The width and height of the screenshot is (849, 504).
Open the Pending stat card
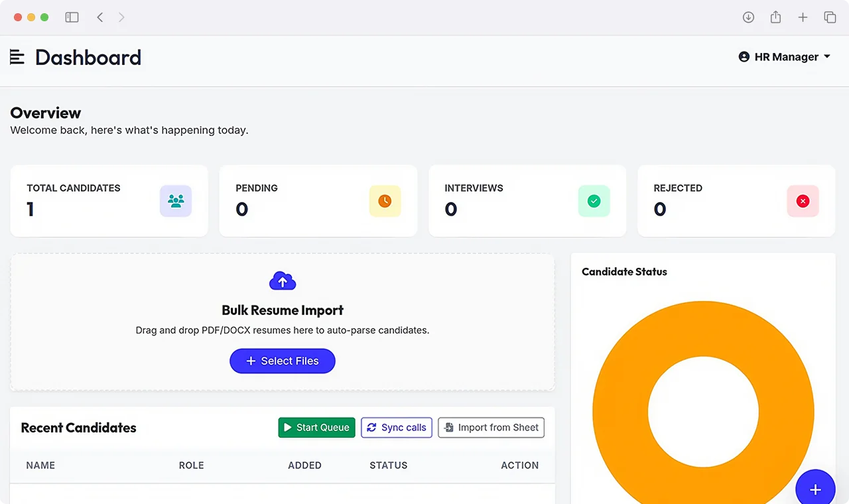click(318, 201)
